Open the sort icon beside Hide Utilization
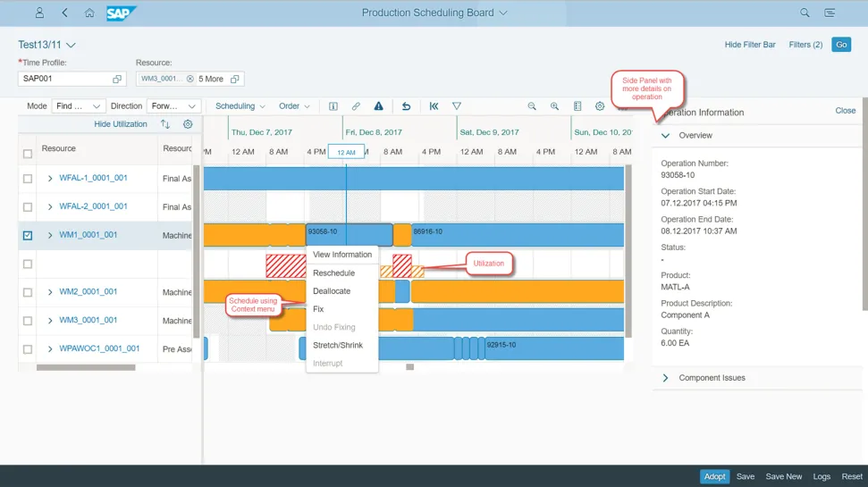This screenshot has width=868, height=487. [165, 124]
